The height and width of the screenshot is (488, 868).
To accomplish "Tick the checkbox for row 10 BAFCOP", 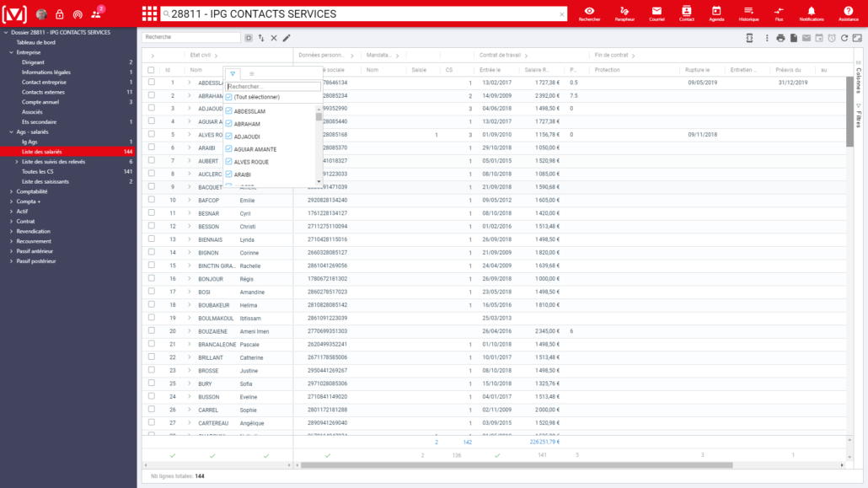I will [152, 200].
